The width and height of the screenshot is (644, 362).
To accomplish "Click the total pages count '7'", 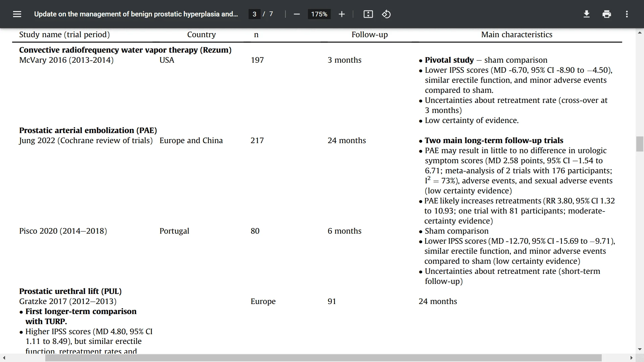I will 271,14.
